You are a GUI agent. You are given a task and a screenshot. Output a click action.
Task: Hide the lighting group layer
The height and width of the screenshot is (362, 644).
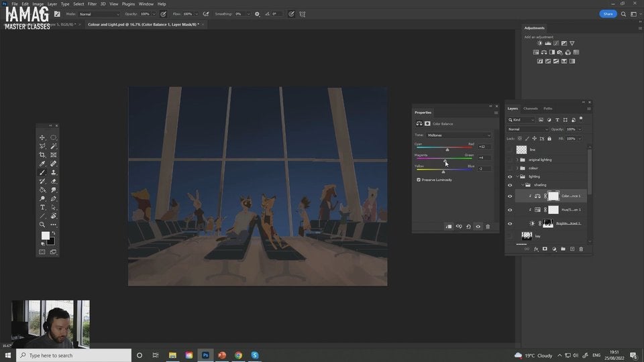pyautogui.click(x=510, y=176)
